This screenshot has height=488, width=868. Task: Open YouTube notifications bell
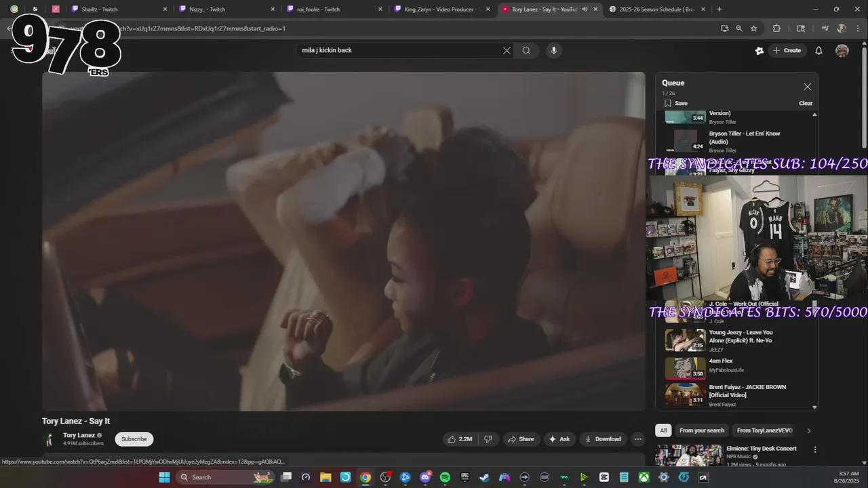[818, 50]
